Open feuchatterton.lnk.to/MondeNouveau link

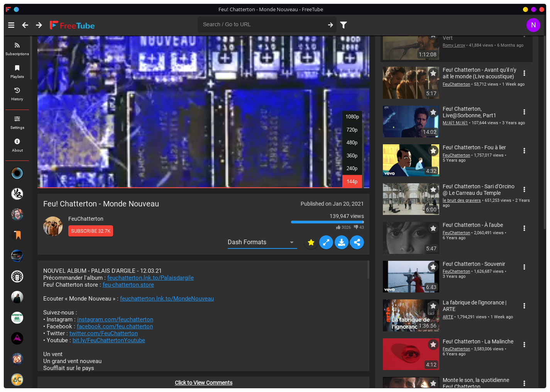[x=167, y=299]
